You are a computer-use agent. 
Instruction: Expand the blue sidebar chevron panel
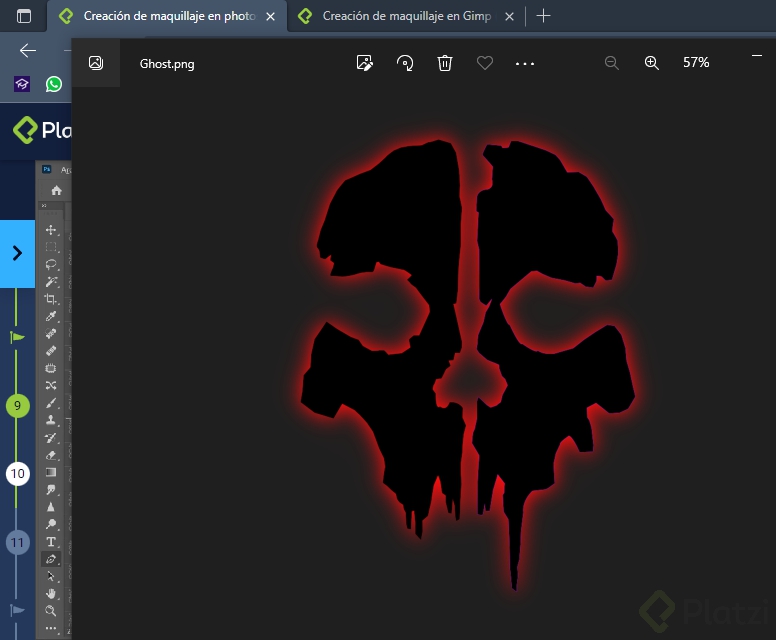point(17,253)
